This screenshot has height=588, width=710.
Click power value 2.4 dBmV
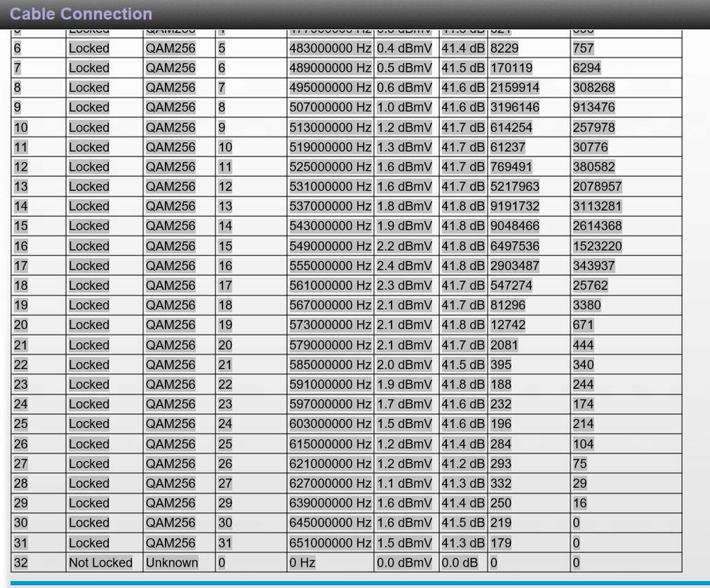click(404, 265)
